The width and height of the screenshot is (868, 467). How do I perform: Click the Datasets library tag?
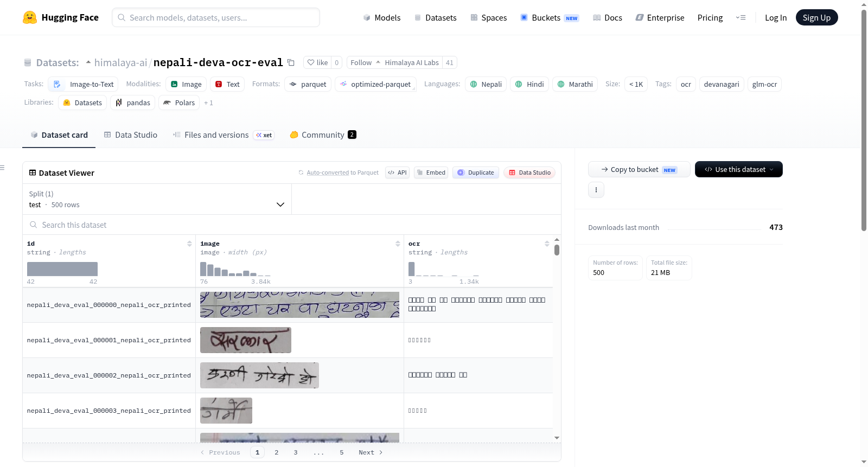[82, 103]
